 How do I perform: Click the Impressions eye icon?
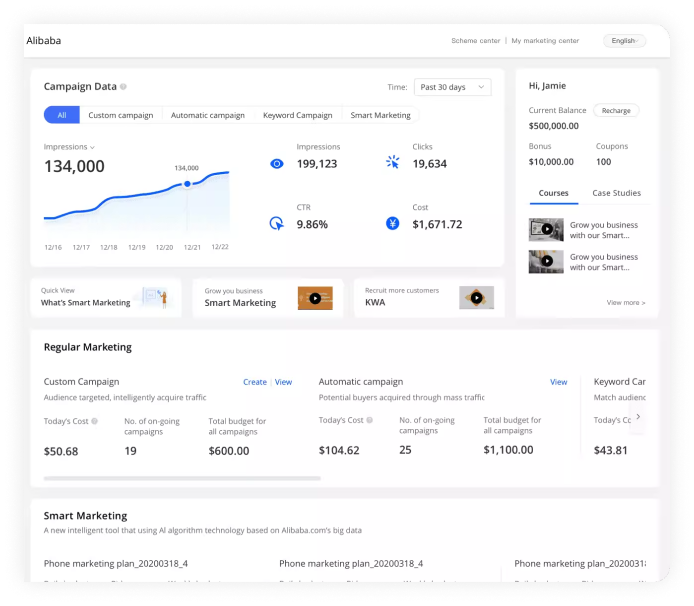pos(277,163)
